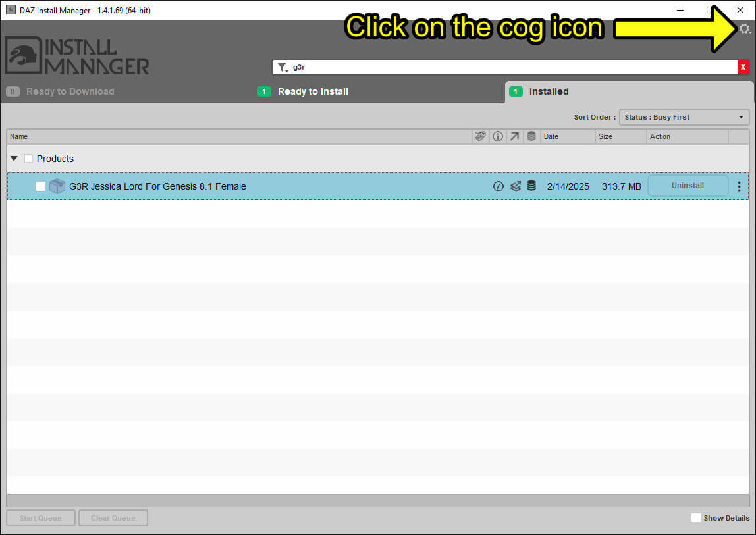The height and width of the screenshot is (535, 756).
Task: Clear the search with the red X
Action: point(743,68)
